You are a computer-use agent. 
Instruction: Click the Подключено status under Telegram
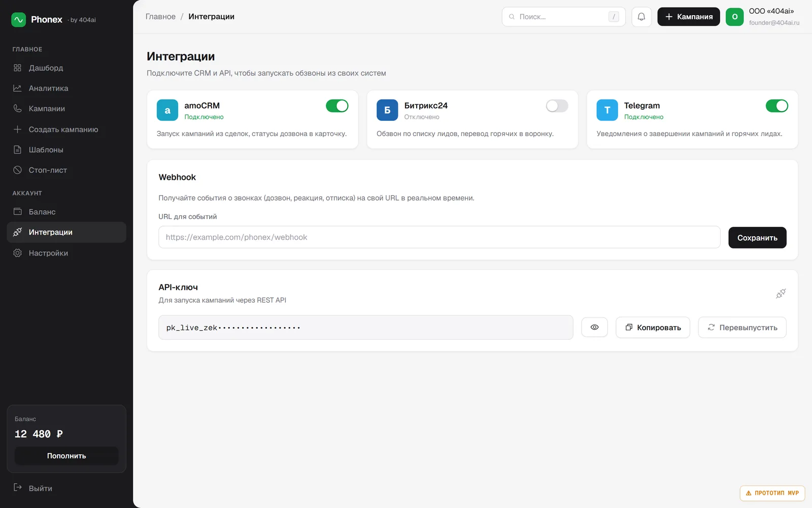point(644,117)
